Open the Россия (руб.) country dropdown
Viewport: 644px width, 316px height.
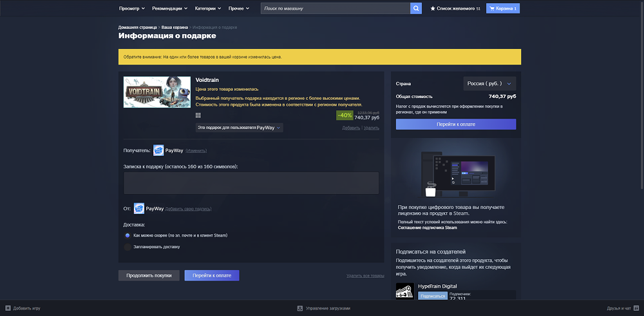click(489, 84)
